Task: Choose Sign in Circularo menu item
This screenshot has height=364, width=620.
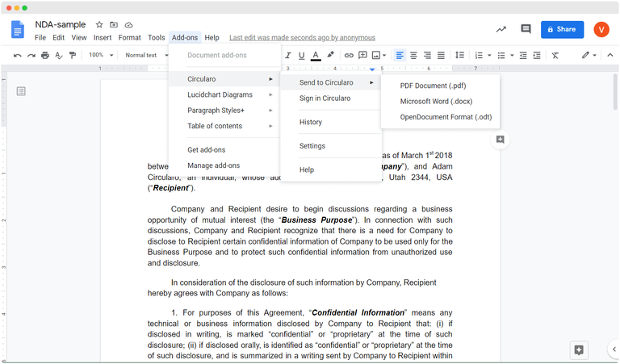Action: pyautogui.click(x=325, y=98)
